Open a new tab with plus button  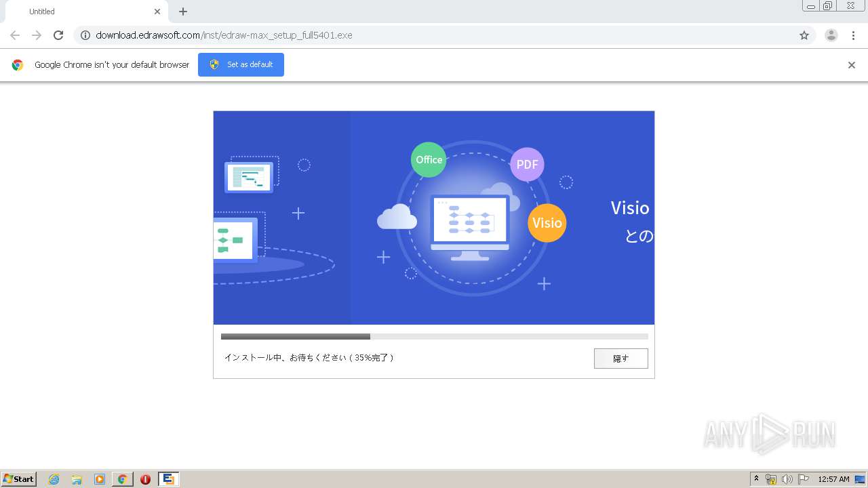(183, 12)
